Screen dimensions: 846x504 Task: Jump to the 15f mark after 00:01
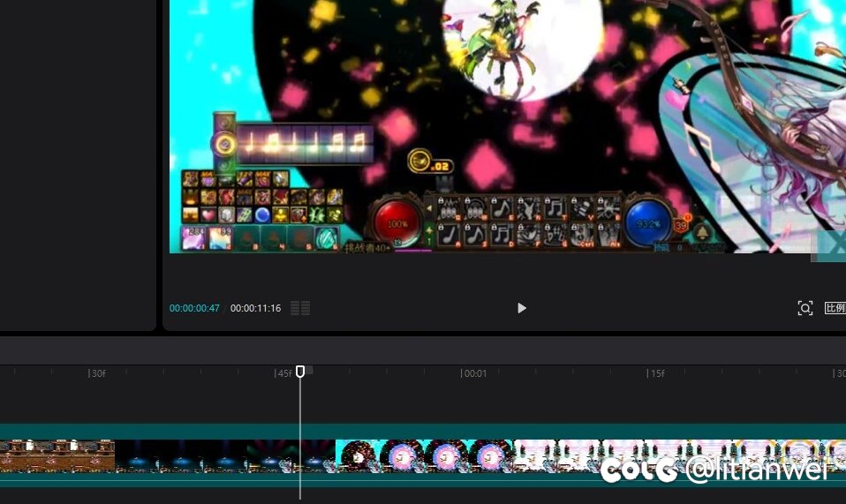point(656,373)
